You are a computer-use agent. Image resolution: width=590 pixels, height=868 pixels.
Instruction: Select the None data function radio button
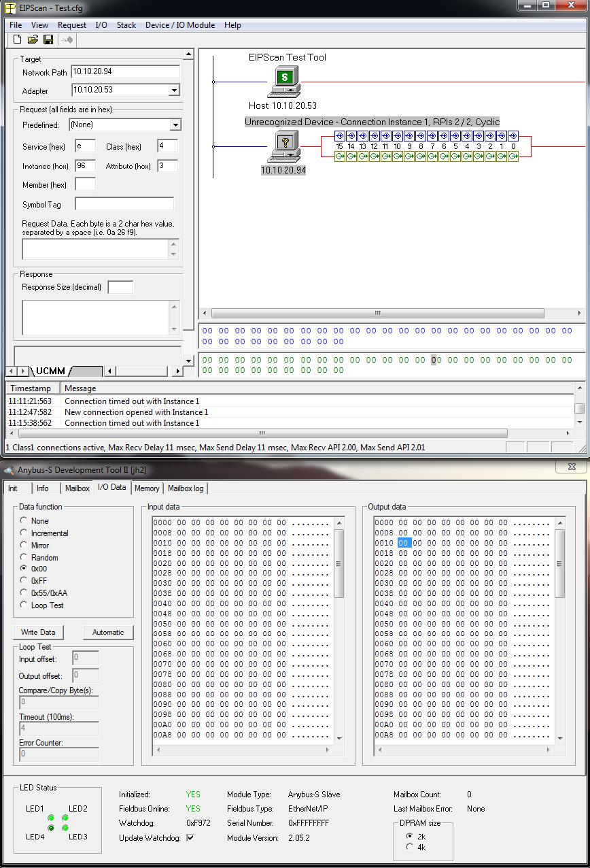point(24,521)
